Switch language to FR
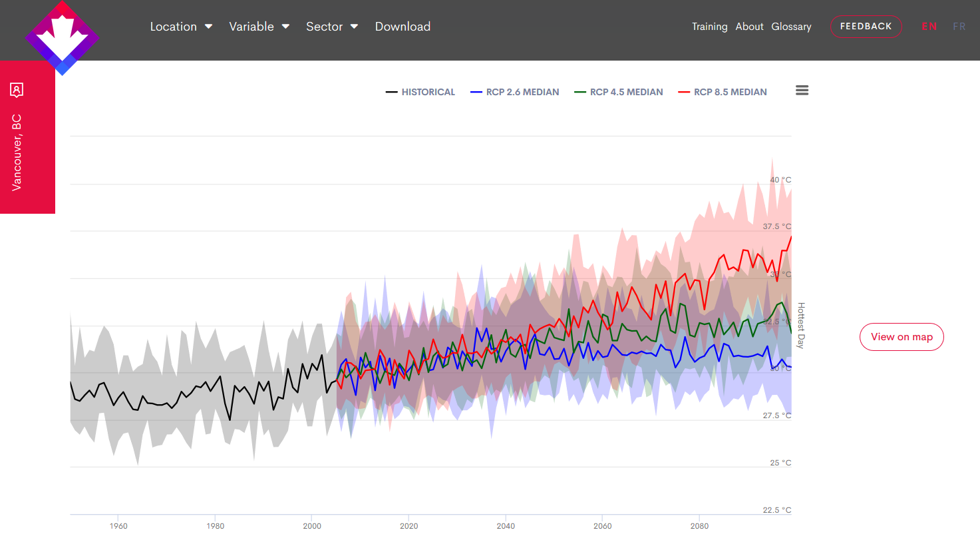Screen dimensions: 980x544 [x=959, y=27]
